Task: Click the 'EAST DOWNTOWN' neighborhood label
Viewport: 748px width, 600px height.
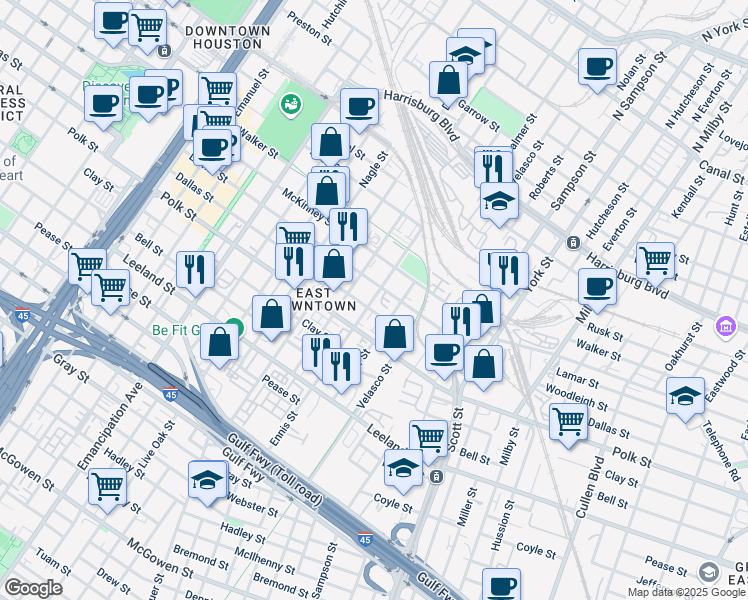Action: click(325, 300)
